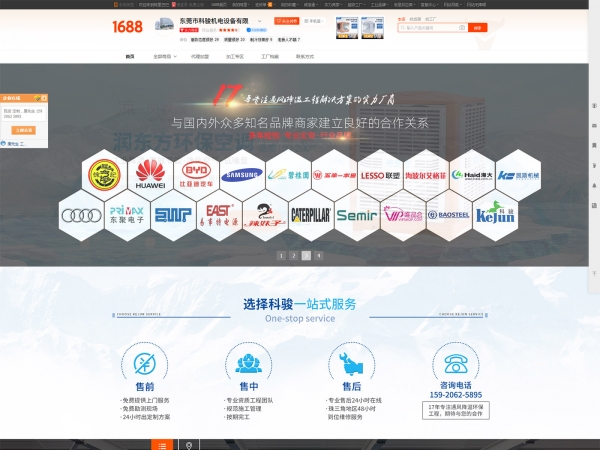Click the orange search button
This screenshot has height=450, width=600.
coord(476,28)
